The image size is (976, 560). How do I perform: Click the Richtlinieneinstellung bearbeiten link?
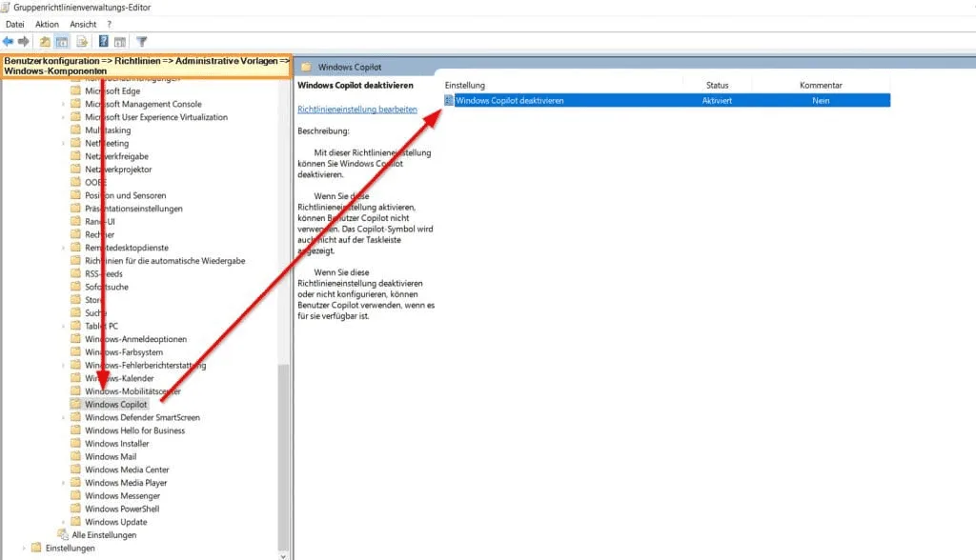(357, 110)
